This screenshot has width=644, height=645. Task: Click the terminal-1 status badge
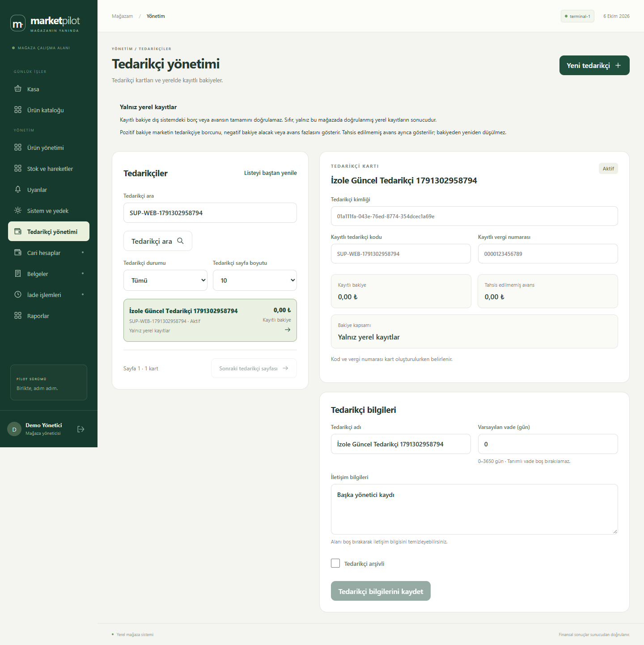[577, 16]
